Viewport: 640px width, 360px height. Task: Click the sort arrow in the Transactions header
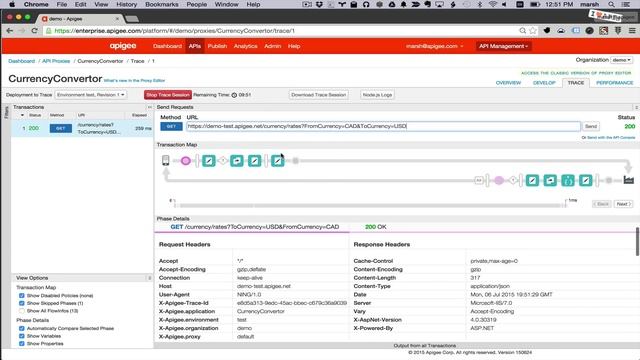coord(22,115)
